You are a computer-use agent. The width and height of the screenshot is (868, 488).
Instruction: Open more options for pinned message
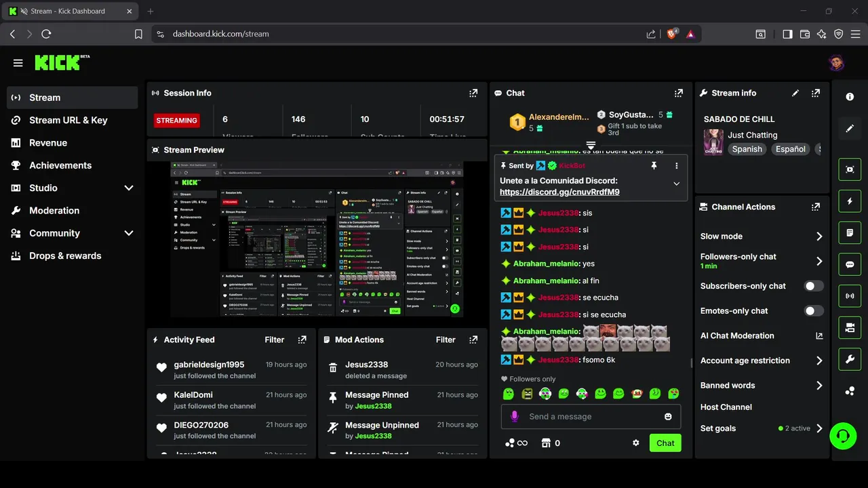[676, 165]
